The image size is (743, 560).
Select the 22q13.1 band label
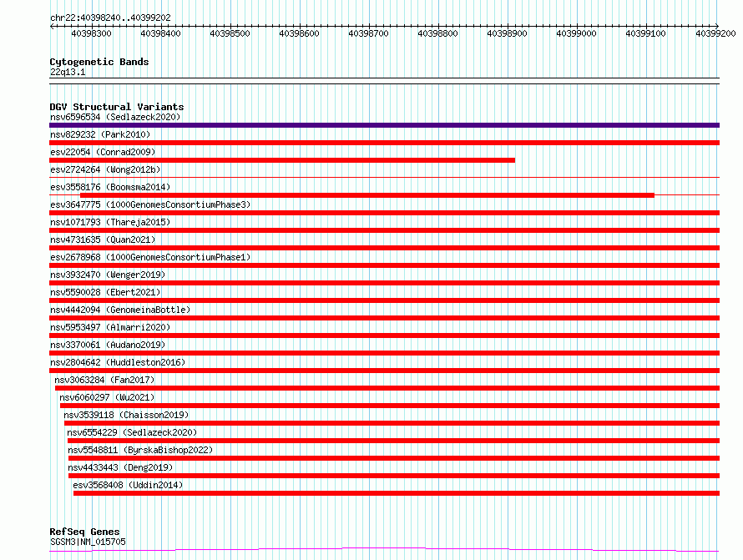coord(68,72)
